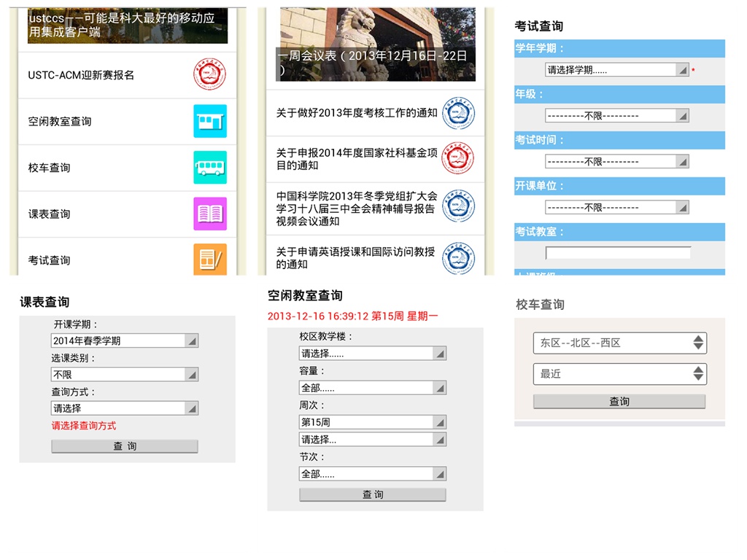The image size is (747, 560).
Task: Click logo beside 关于申请英语授课 notice
Action: click(x=458, y=258)
